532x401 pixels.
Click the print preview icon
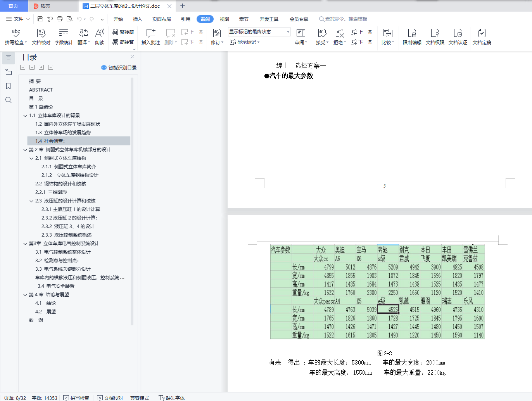click(x=69, y=19)
